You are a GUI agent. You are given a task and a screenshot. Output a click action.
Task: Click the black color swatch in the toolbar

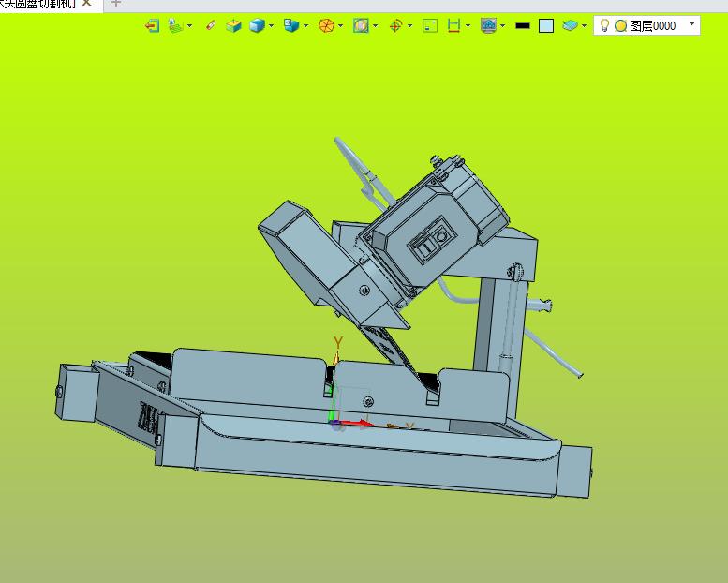click(x=523, y=26)
